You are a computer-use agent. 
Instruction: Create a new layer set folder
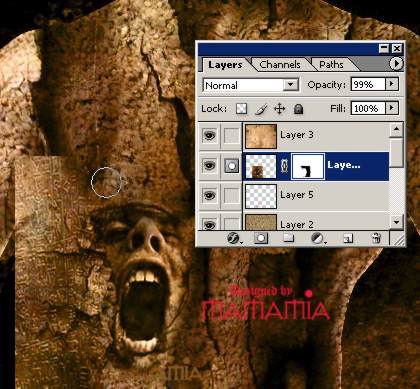288,238
